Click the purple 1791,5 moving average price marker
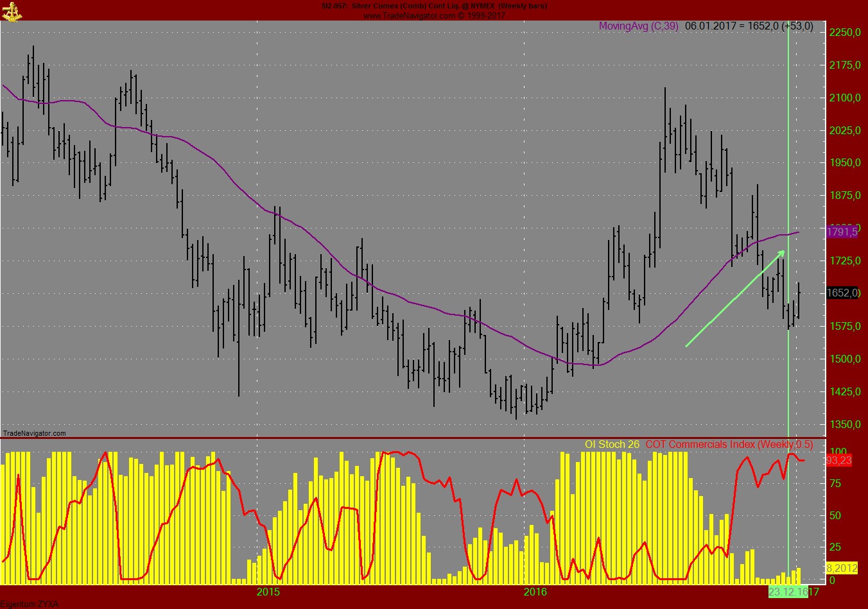868x609 pixels. (x=842, y=232)
